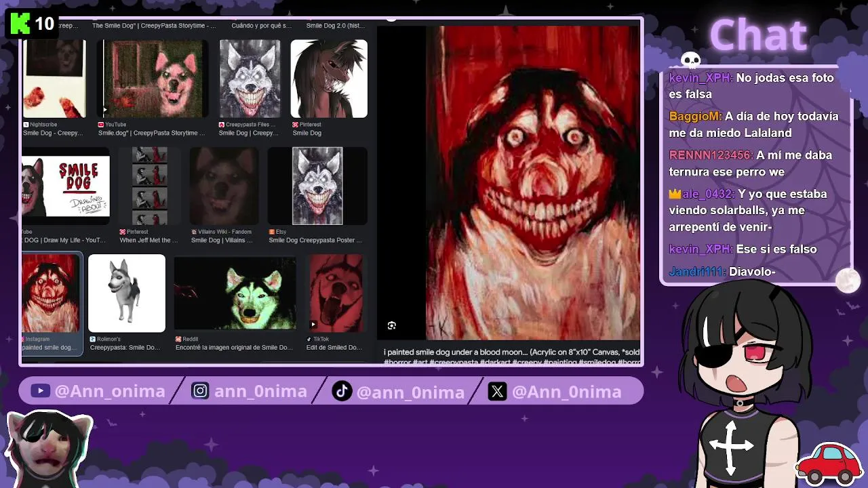The width and height of the screenshot is (868, 488).
Task: Click the YouTube icon in socials bar
Action: coord(40,391)
